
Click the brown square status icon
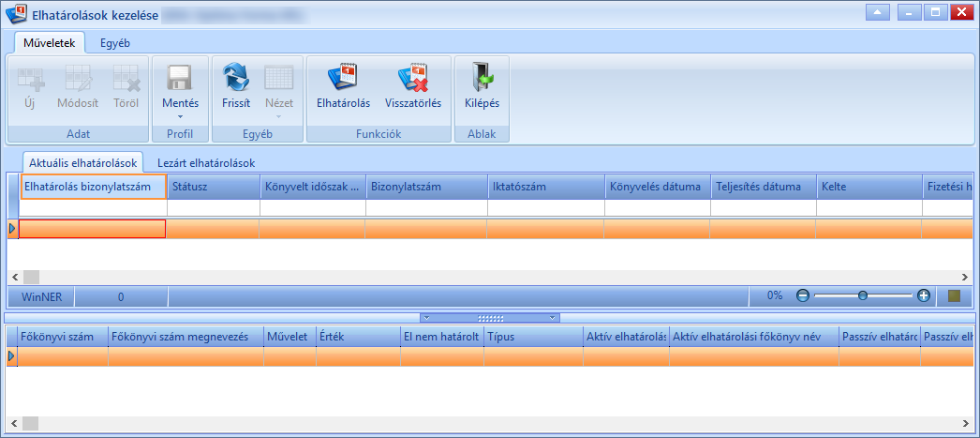pos(954,296)
